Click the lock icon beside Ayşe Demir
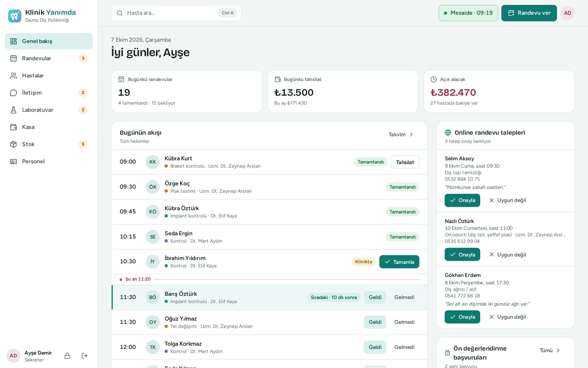This screenshot has width=588, height=368. coord(67,356)
